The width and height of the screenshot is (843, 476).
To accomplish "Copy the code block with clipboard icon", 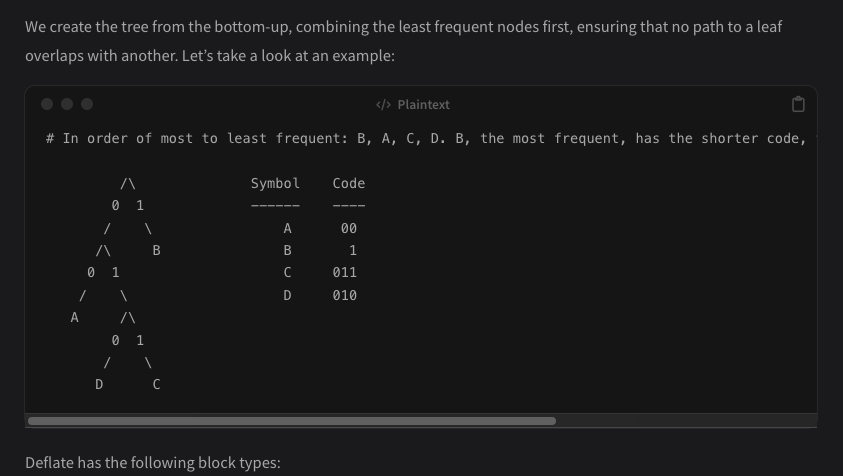I will (x=797, y=104).
